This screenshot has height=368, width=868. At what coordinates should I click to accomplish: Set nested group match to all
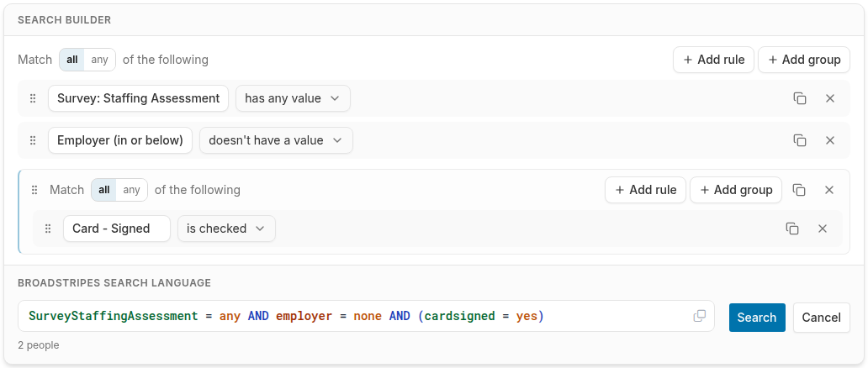(104, 190)
